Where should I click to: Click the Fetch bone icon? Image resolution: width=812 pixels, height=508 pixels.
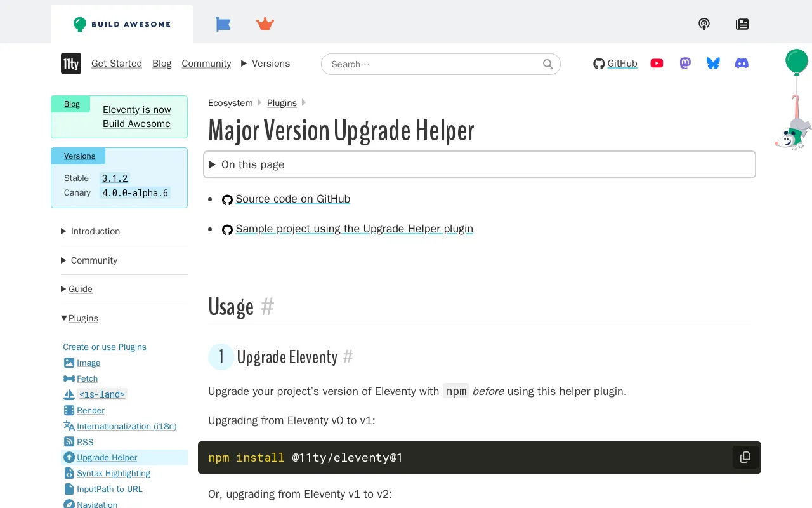(69, 378)
